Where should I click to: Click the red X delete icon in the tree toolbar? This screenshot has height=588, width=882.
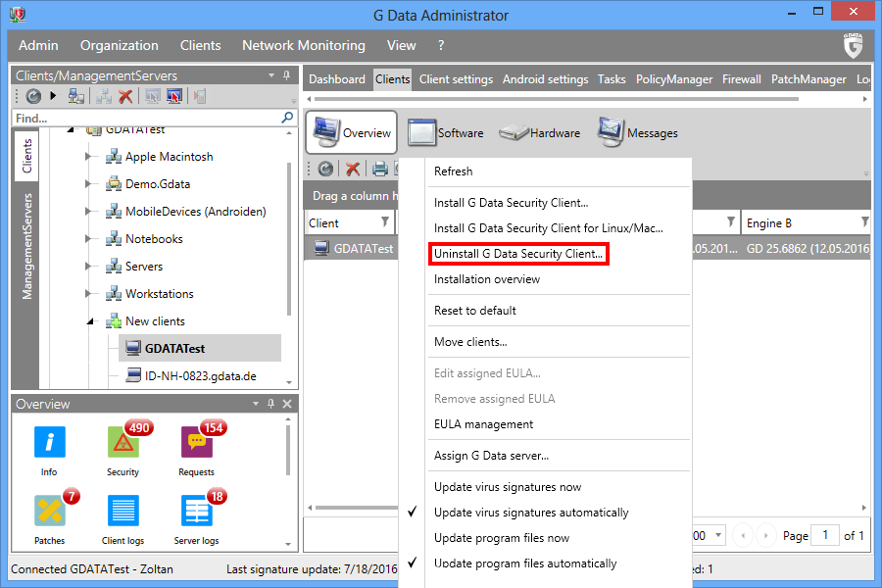coord(125,96)
